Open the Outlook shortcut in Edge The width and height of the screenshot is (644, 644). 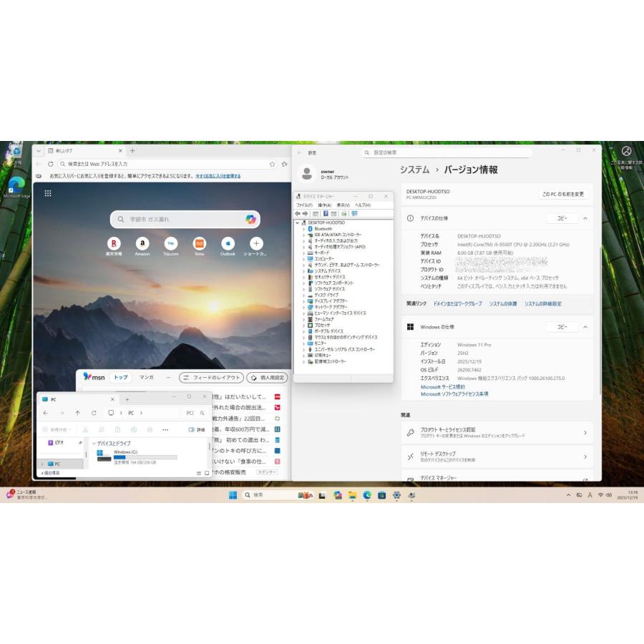pyautogui.click(x=228, y=244)
